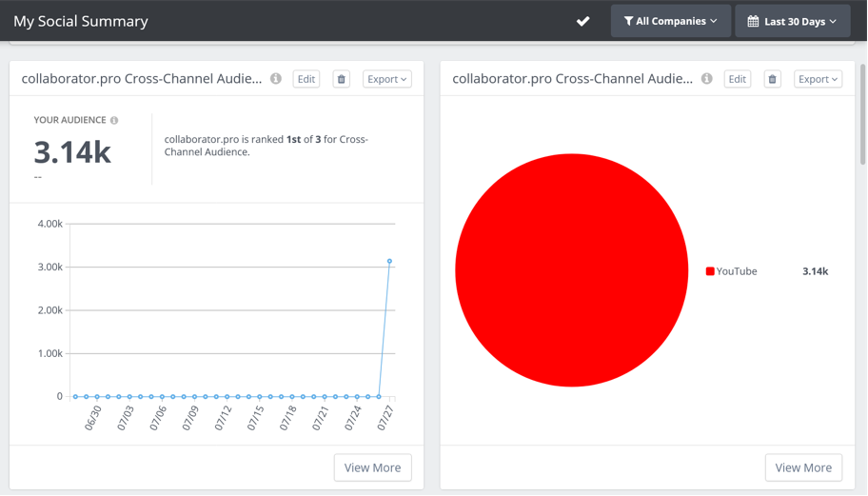This screenshot has width=868, height=496.
Task: Click View More under the pie chart
Action: coord(803,467)
